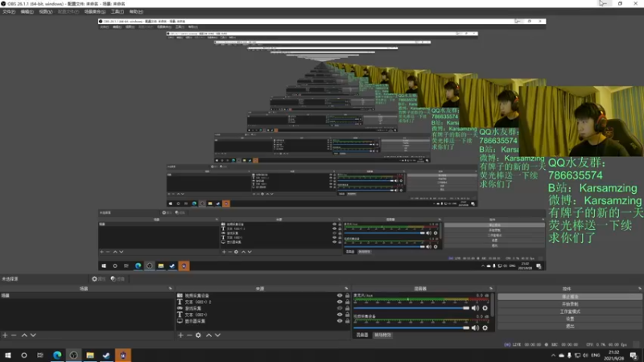Adjust 麦克风/Aux volume slider
Viewport: 644px width, 362px height.
click(411, 308)
